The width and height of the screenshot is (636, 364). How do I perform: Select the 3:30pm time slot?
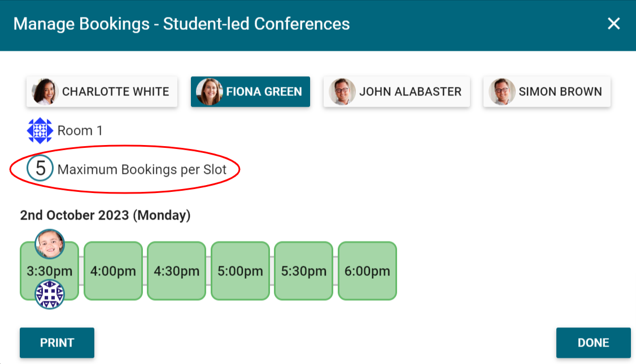(x=50, y=271)
